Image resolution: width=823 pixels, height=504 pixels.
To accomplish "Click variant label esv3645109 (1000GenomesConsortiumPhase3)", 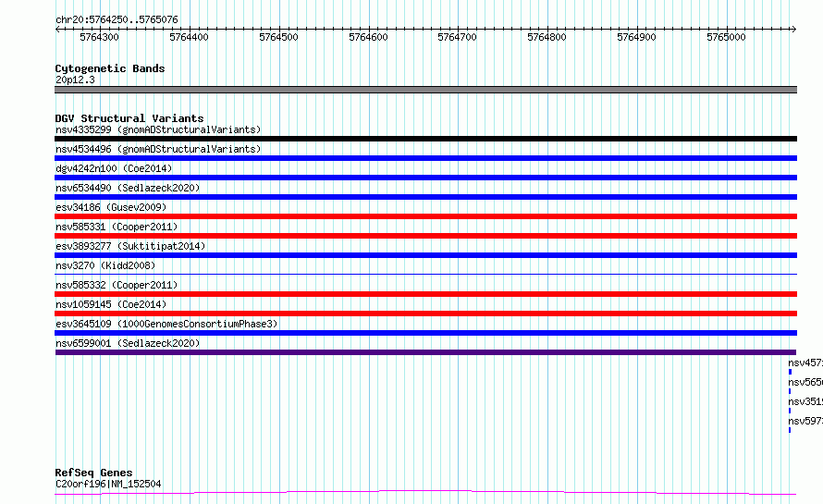I will (166, 324).
